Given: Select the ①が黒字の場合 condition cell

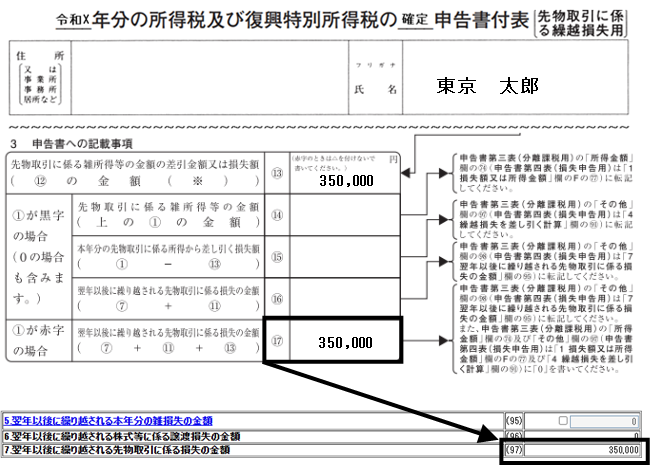Looking at the screenshot, I should (39, 256).
